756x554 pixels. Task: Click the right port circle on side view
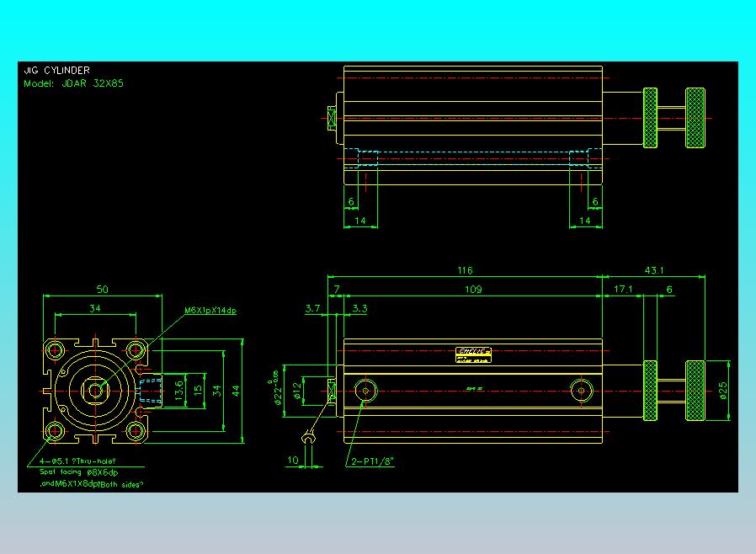click(x=582, y=390)
